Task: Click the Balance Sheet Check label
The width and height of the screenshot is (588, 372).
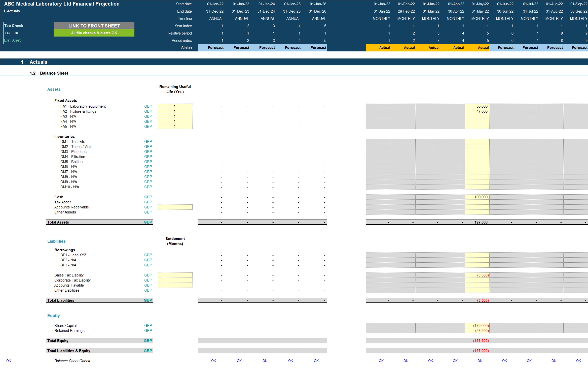Action: click(x=72, y=361)
